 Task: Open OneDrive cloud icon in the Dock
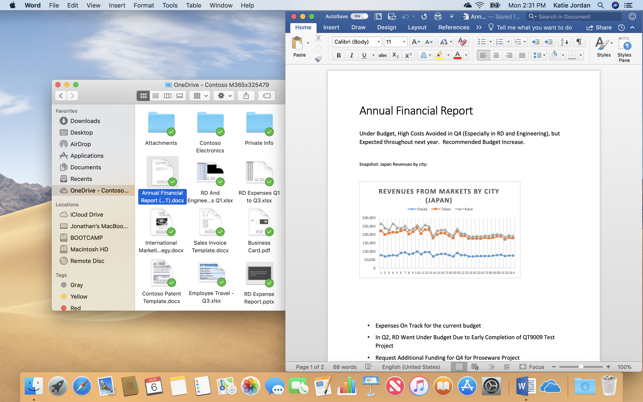(x=550, y=386)
